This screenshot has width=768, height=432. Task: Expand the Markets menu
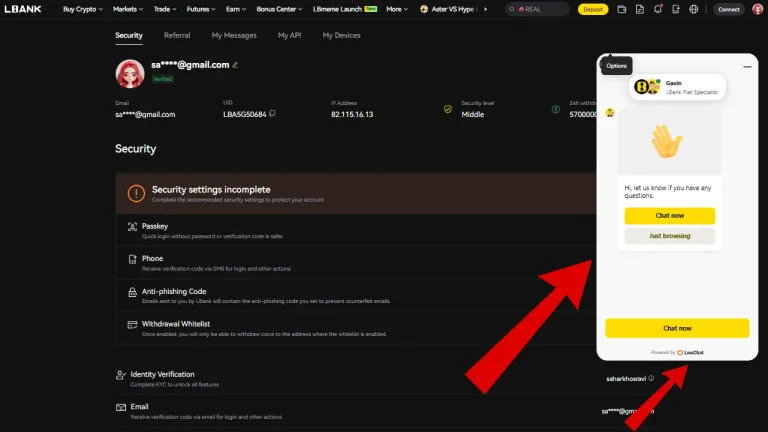point(128,9)
